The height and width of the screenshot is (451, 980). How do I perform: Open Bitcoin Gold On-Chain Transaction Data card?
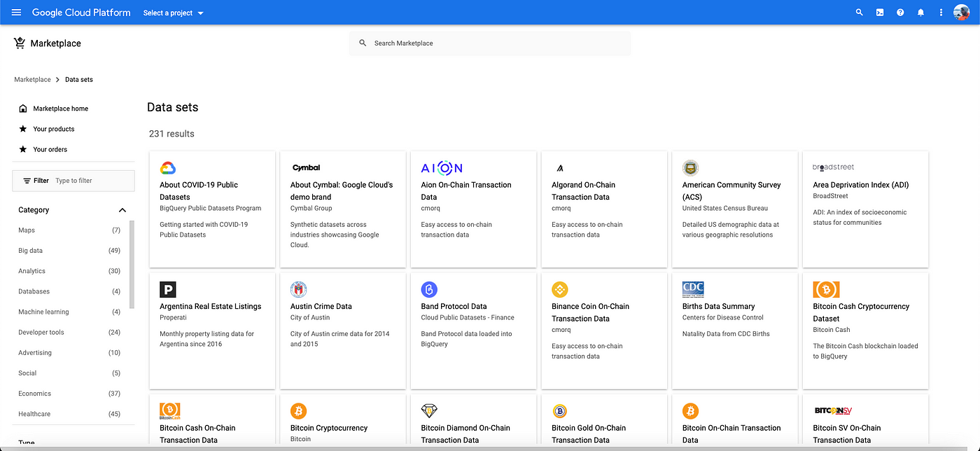coord(604,419)
